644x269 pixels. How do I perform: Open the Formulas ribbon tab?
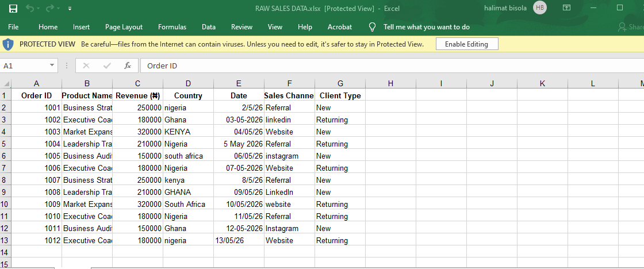[x=172, y=27]
